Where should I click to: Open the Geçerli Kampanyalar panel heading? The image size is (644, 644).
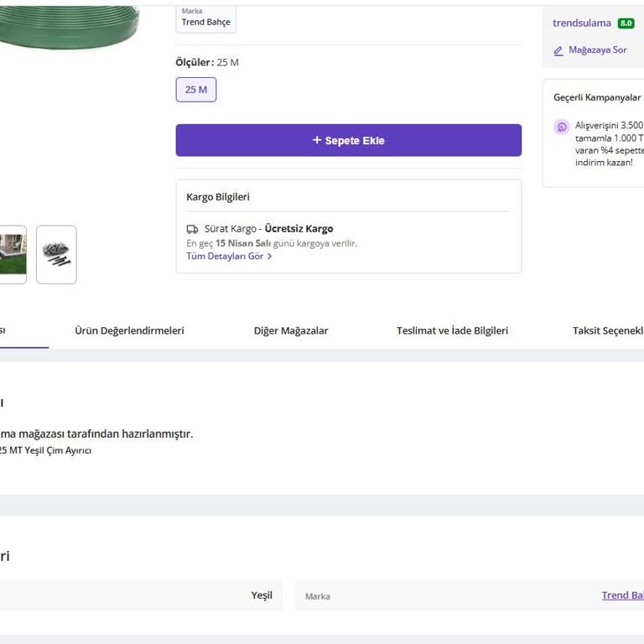pos(597,97)
